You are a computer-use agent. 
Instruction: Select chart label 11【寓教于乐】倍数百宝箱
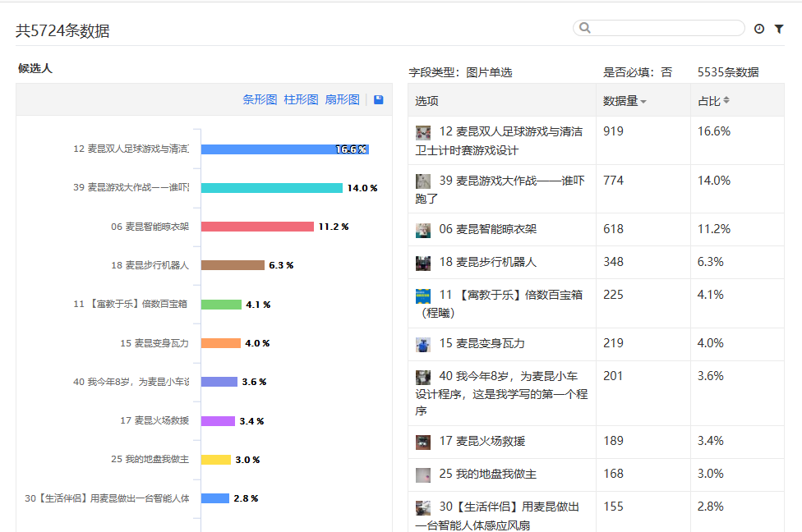point(131,304)
